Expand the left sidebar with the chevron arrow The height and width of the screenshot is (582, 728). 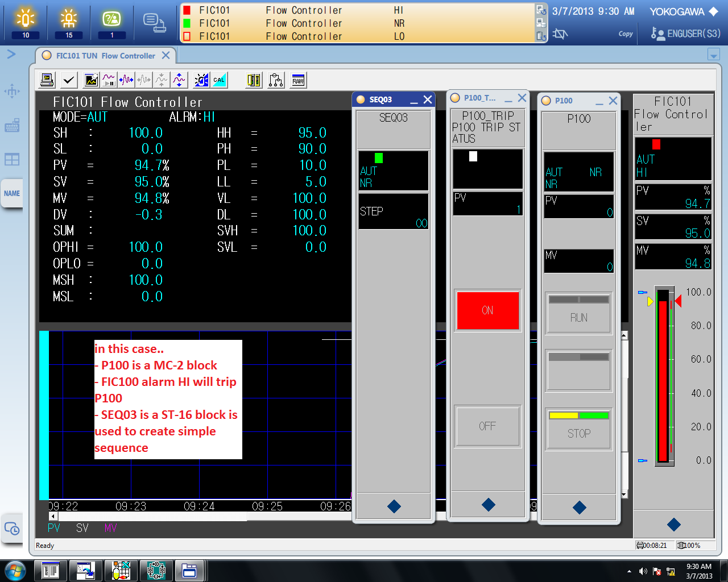pos(11,55)
